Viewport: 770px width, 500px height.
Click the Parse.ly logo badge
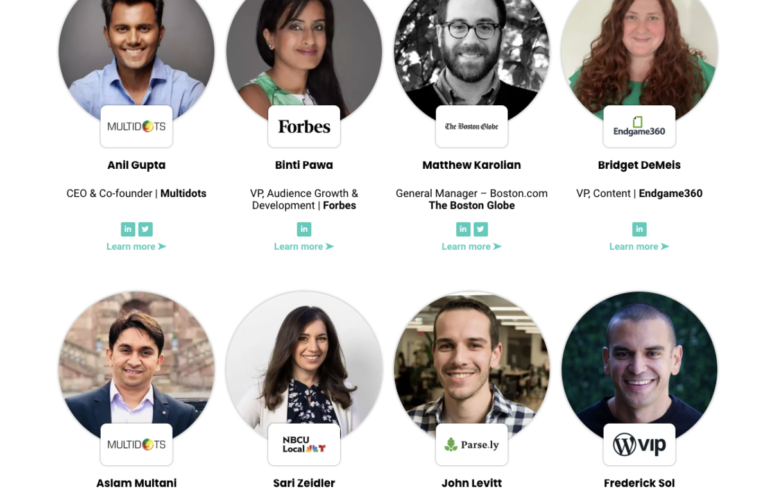(x=472, y=444)
